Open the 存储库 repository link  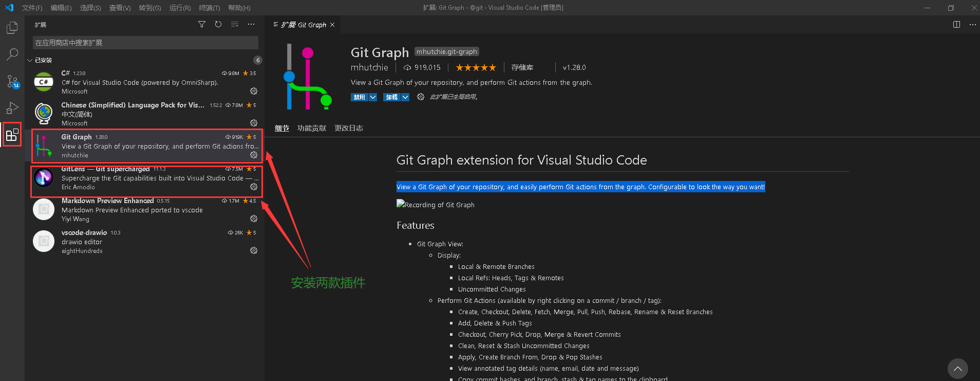pyautogui.click(x=522, y=67)
